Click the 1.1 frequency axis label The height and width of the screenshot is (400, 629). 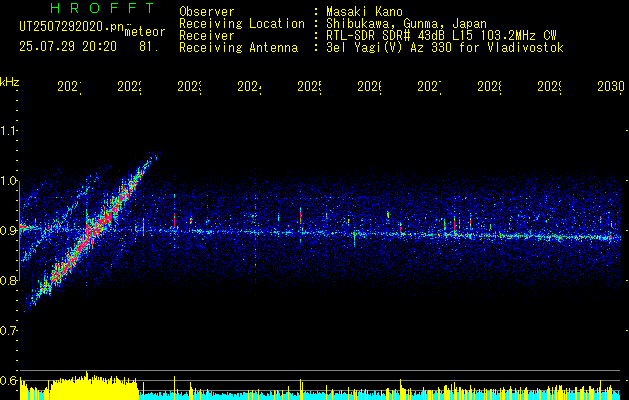[8, 130]
